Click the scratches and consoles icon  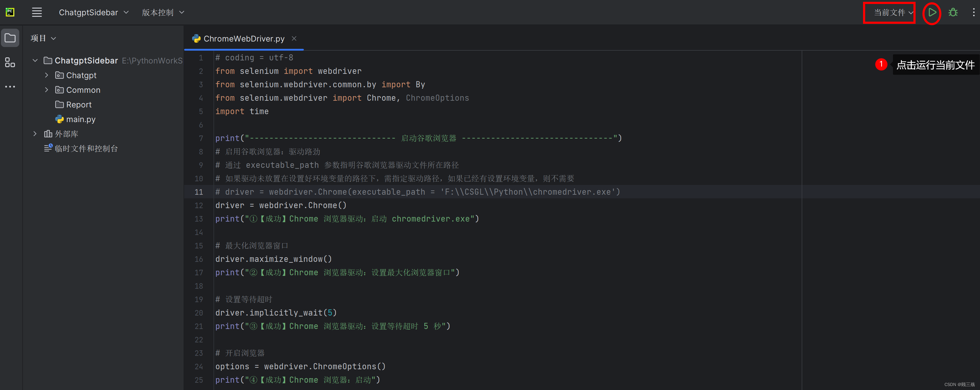[x=48, y=148]
